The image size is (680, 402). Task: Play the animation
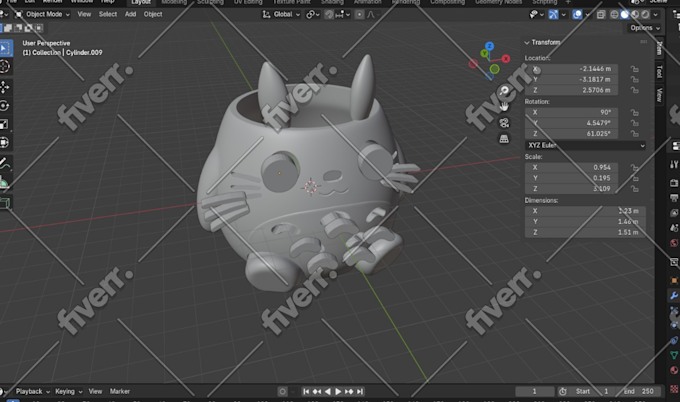tap(338, 392)
